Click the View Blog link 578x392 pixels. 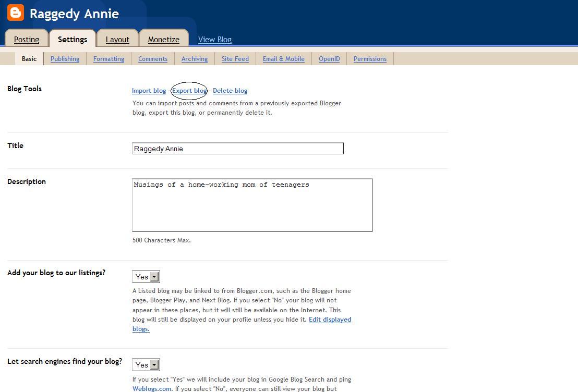click(x=215, y=40)
